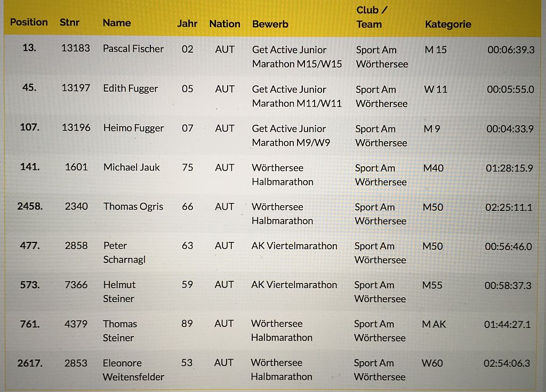Click the Jahr column header

click(187, 23)
